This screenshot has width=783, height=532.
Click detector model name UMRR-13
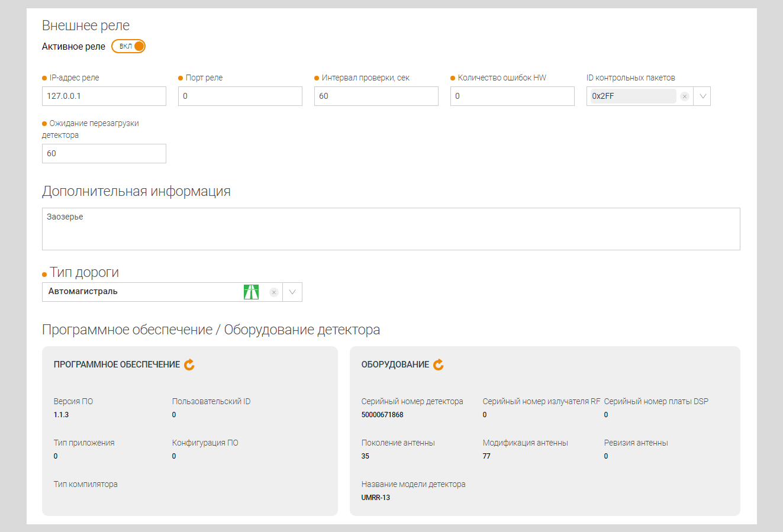[376, 498]
